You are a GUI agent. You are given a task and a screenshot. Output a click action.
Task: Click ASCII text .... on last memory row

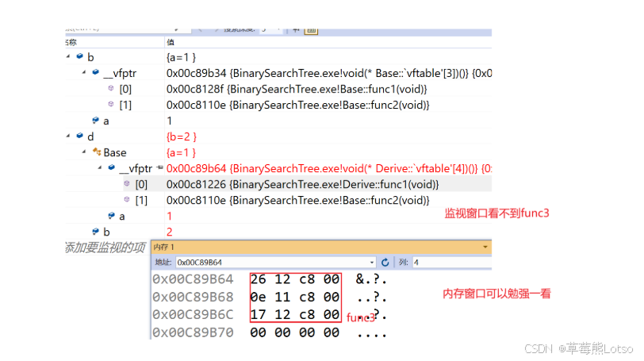click(372, 334)
